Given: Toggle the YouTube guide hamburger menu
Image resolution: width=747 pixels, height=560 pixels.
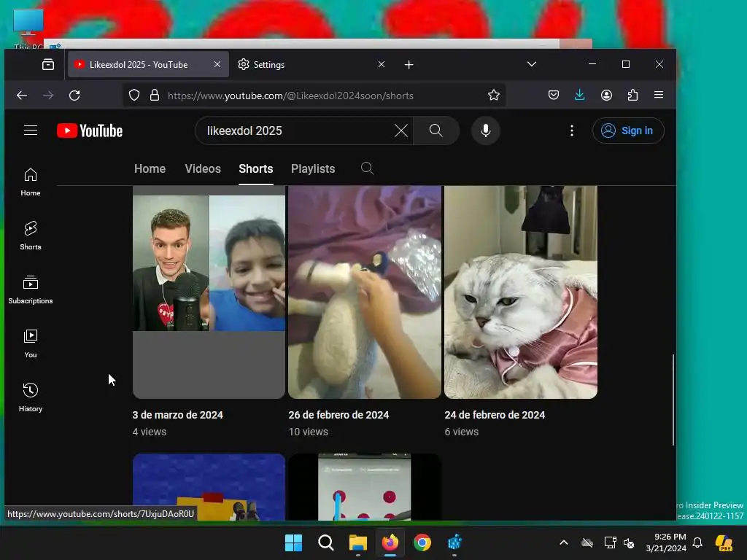Looking at the screenshot, I should 31,131.
